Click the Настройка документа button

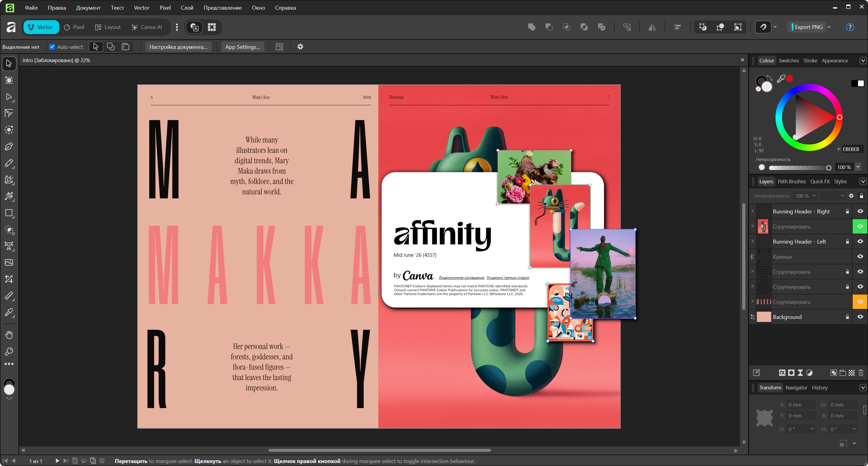click(178, 47)
